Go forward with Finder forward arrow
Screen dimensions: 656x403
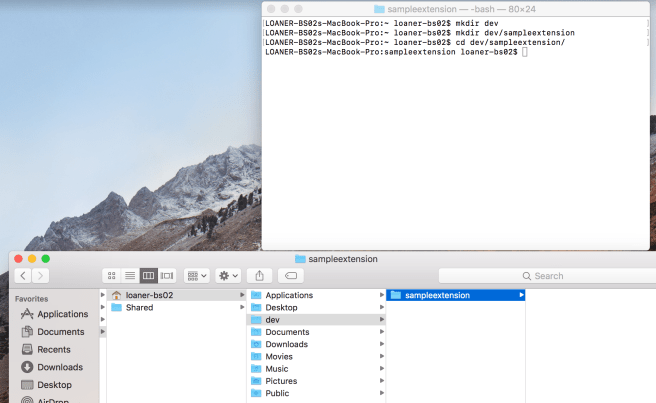coord(40,275)
